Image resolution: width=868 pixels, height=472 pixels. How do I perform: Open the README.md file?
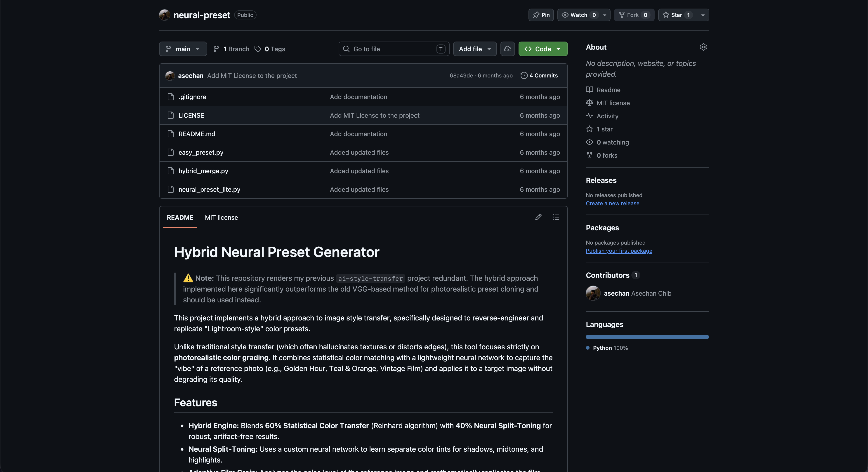pyautogui.click(x=196, y=134)
